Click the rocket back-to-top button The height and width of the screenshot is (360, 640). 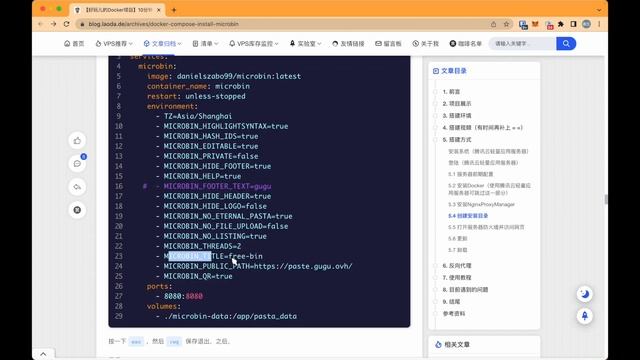click(x=584, y=316)
